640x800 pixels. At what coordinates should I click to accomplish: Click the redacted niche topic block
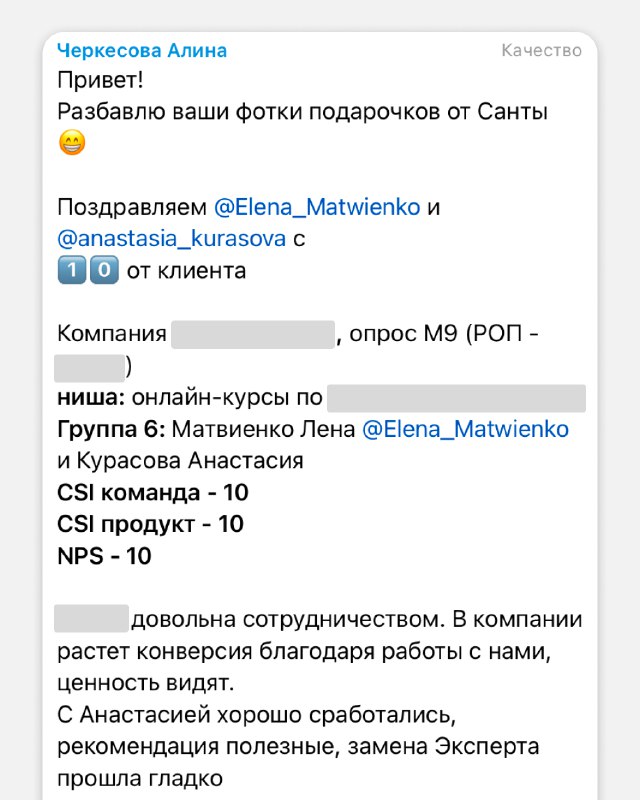coord(456,398)
